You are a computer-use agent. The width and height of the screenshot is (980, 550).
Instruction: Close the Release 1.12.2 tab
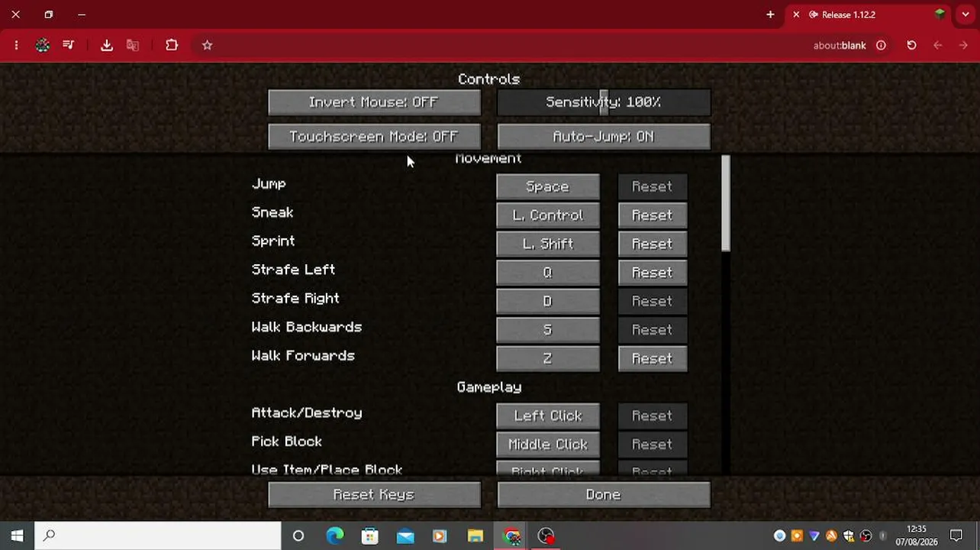[796, 15]
